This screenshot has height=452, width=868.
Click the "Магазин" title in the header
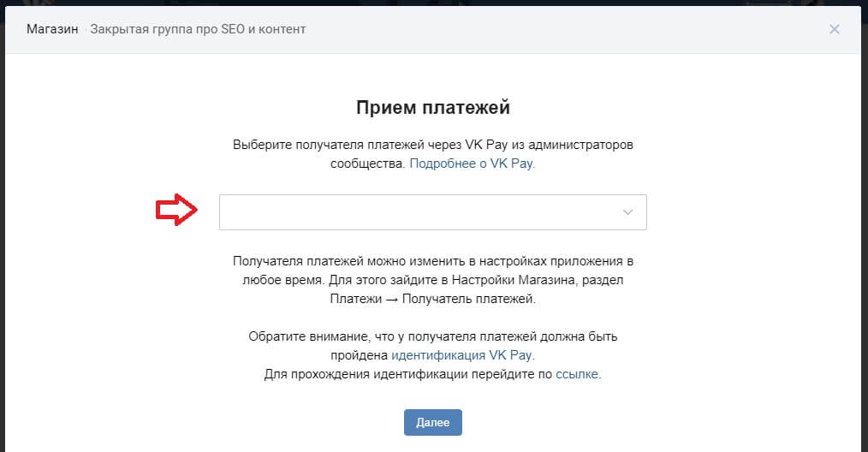(x=52, y=30)
